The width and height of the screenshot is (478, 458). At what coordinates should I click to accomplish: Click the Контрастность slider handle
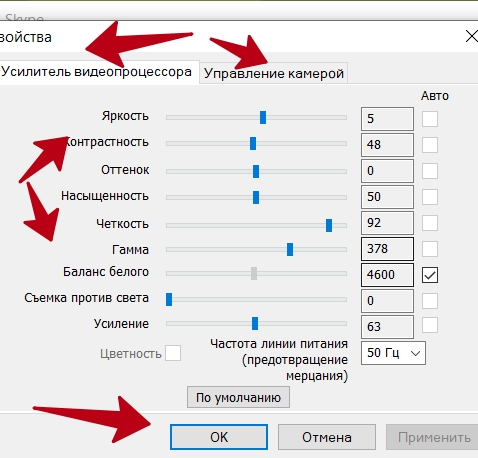coord(253,144)
